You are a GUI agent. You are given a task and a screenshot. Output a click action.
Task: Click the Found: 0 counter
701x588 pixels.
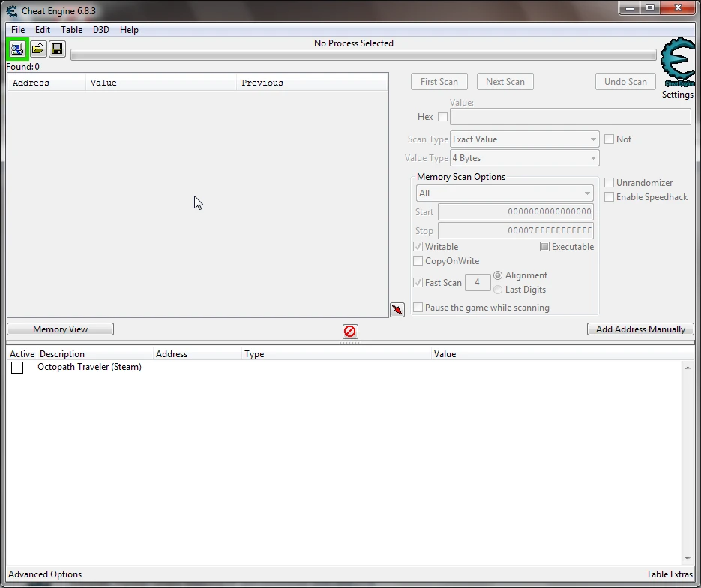[22, 67]
